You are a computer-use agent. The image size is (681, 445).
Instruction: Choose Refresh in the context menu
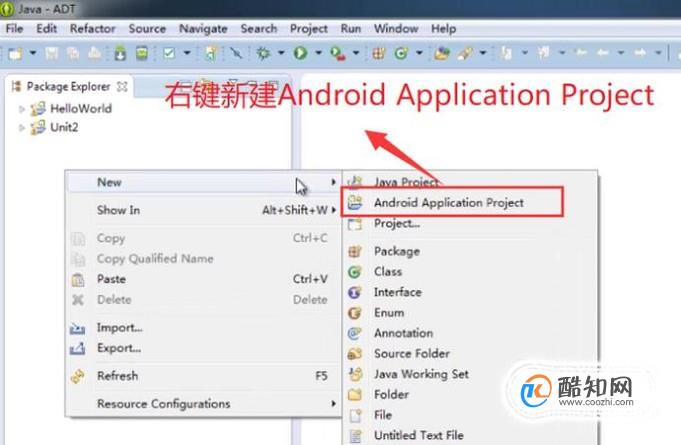point(203,376)
